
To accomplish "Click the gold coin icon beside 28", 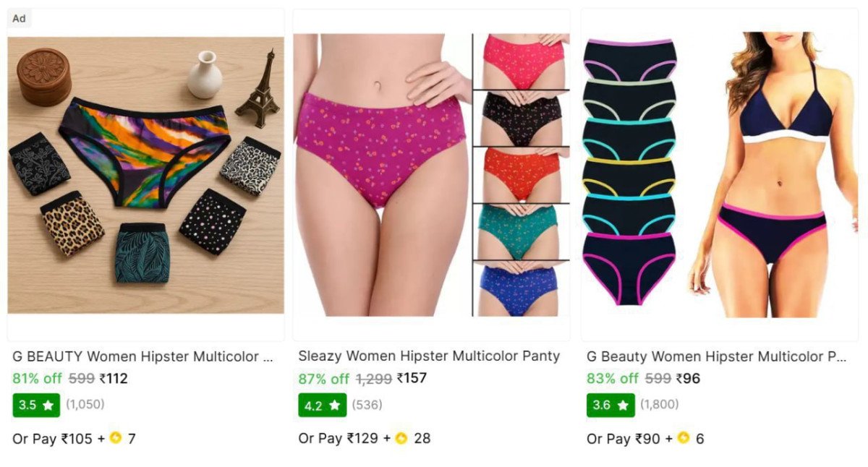I will pyautogui.click(x=401, y=438).
